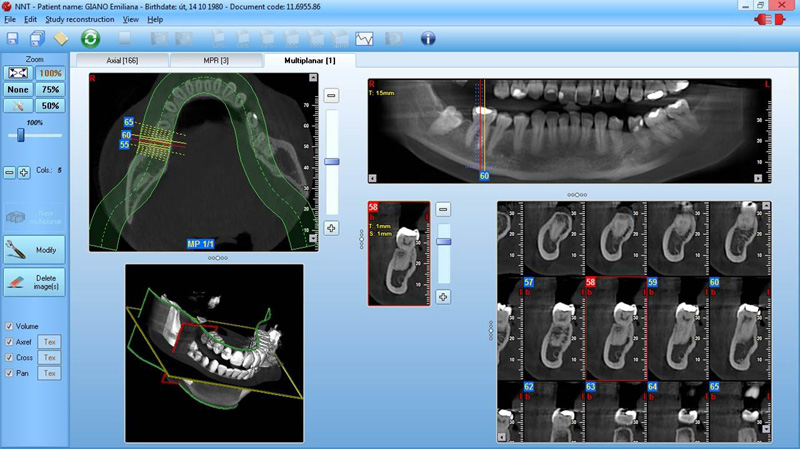Click the minus button beside Cols
The image size is (800, 449).
(x=10, y=173)
